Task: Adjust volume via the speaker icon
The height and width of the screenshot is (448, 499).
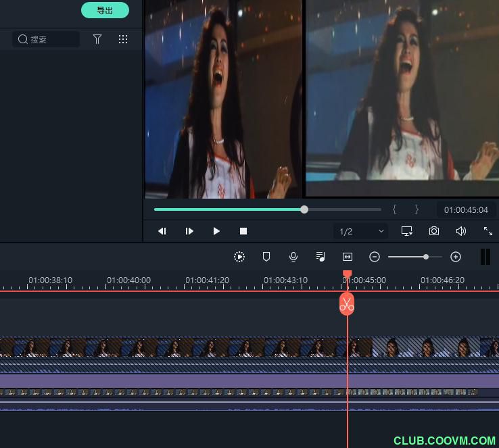Action: coord(461,231)
